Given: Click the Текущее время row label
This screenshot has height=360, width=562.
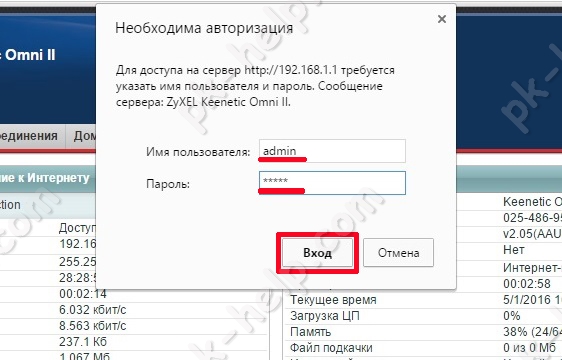Looking at the screenshot, I should click(x=333, y=299).
